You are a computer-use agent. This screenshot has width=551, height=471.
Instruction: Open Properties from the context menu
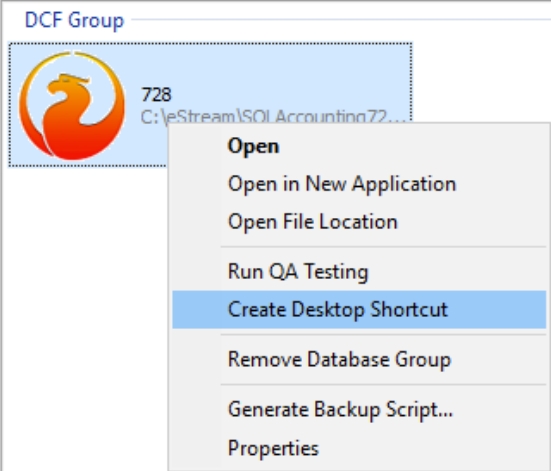click(x=359, y=448)
